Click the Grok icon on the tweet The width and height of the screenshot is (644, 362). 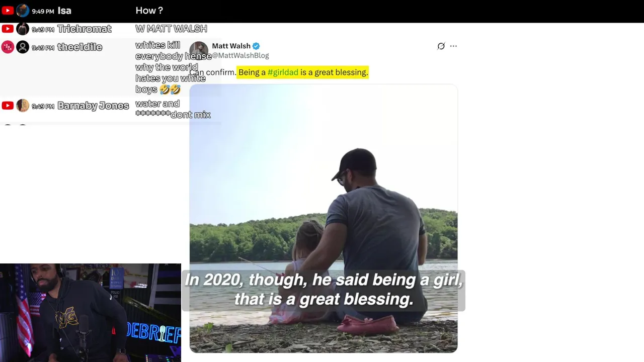point(441,46)
